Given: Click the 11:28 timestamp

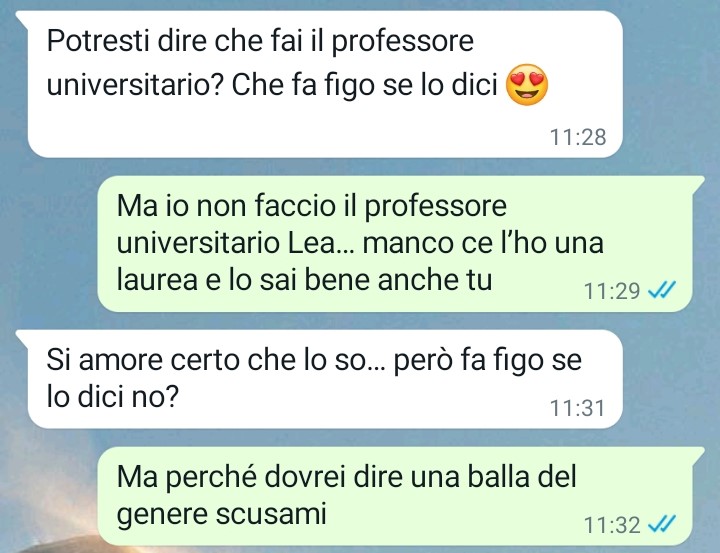Looking at the screenshot, I should click(578, 137).
